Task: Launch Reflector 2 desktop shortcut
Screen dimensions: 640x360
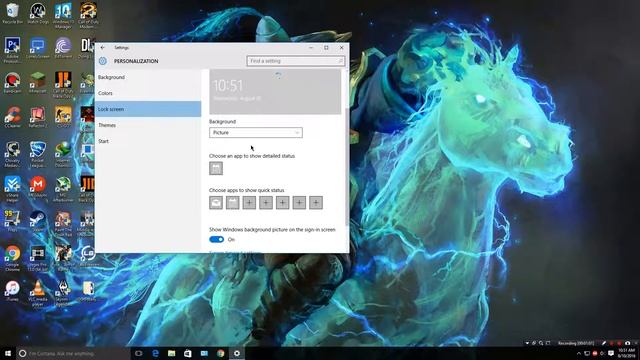Action: point(38,117)
